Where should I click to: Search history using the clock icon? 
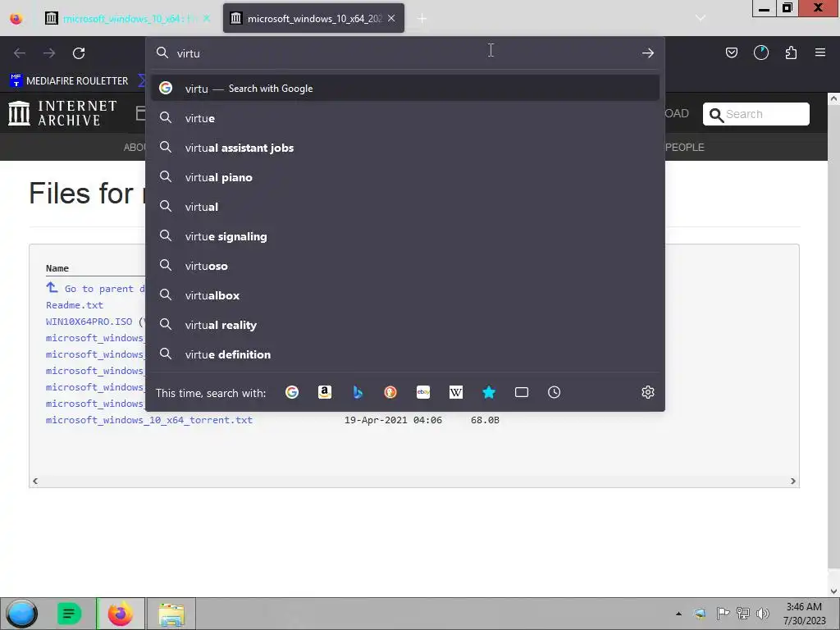click(x=554, y=392)
